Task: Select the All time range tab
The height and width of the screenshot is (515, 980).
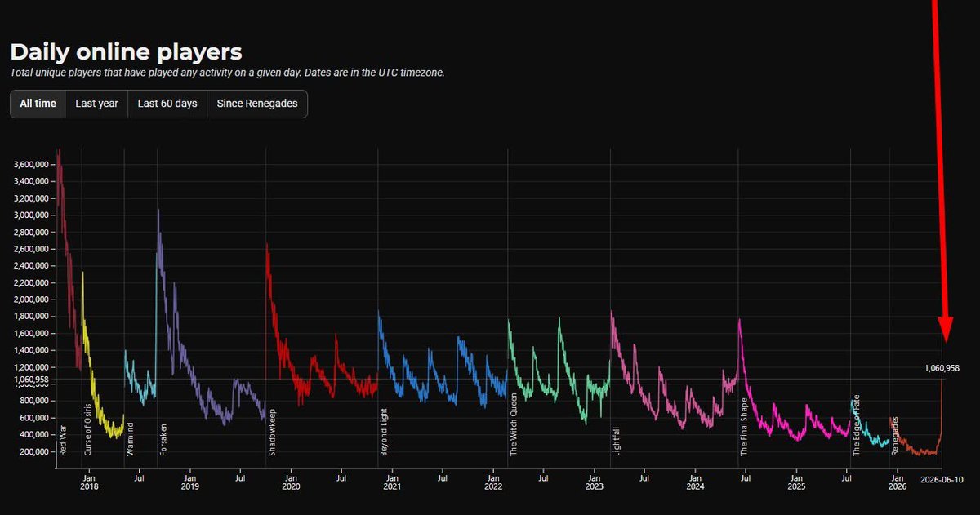Action: (38, 104)
